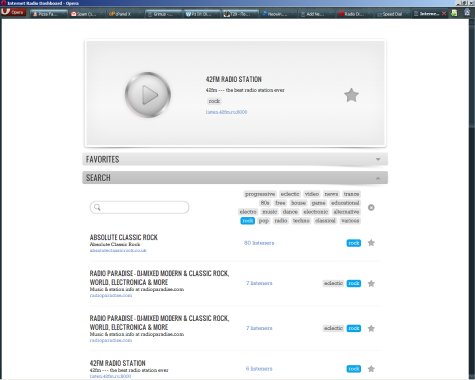
Task: Open the Opera menu button
Action: pos(13,13)
